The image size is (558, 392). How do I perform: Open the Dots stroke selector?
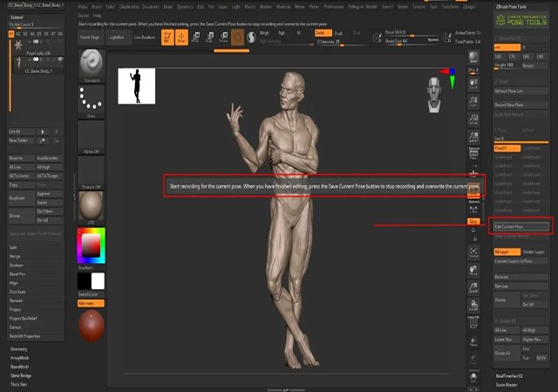(91, 103)
